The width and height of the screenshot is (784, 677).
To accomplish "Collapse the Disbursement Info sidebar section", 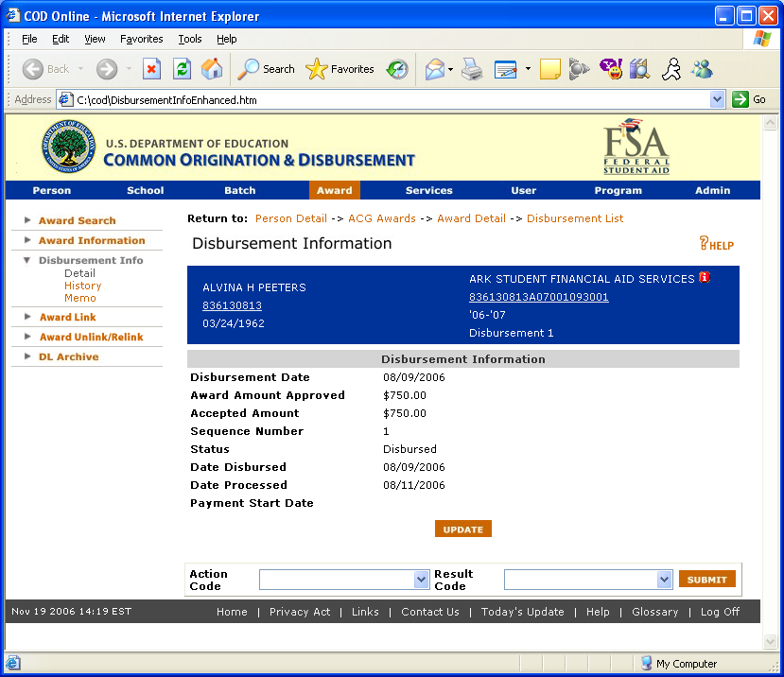I will coord(28,260).
